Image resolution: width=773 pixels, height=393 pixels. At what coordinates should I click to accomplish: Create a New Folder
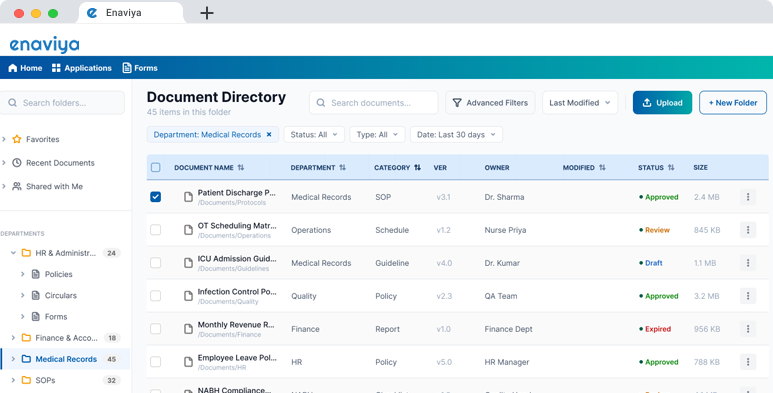(733, 103)
